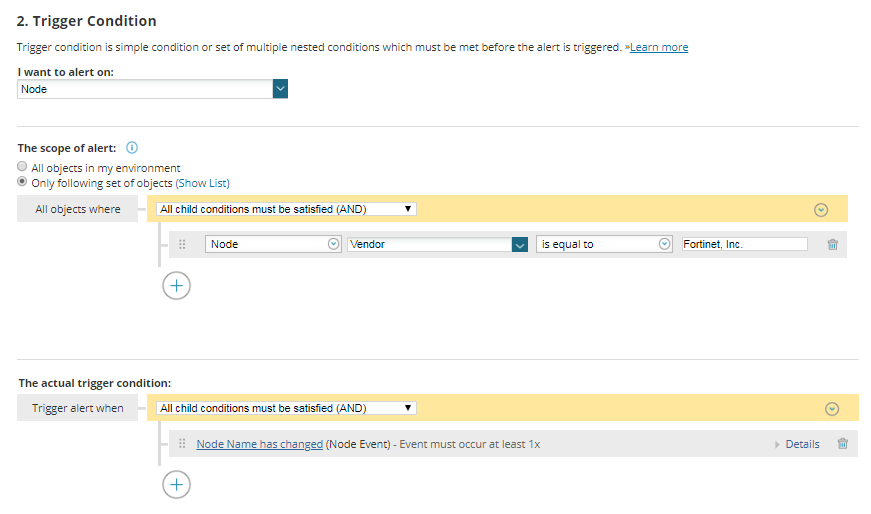Delete the Vendor condition with trash icon
Screen dimensions: 871x514
click(832, 244)
